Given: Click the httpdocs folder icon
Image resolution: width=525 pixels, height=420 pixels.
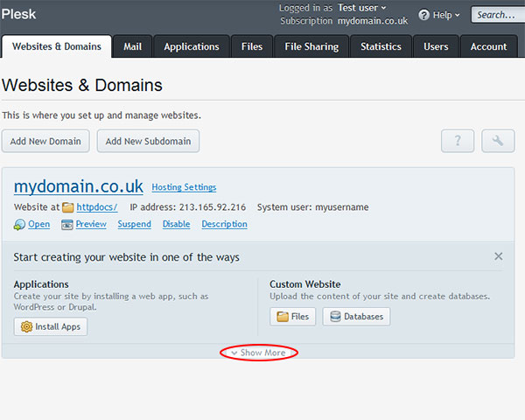Looking at the screenshot, I should 68,207.
